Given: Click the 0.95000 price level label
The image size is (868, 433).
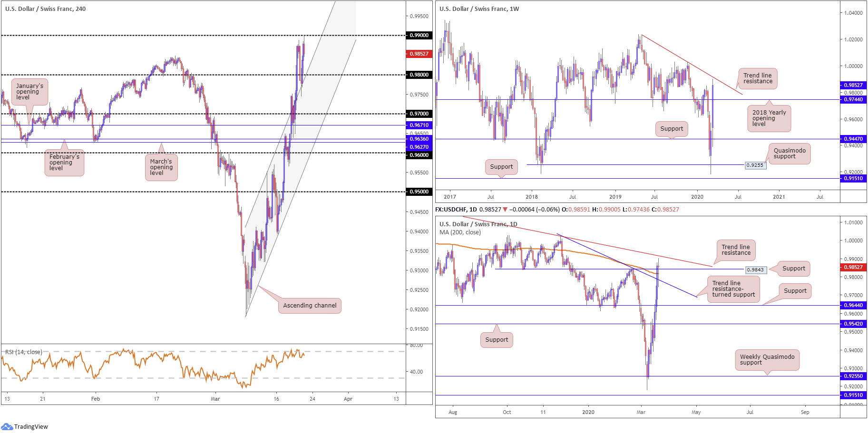Looking at the screenshot, I should coord(419,192).
